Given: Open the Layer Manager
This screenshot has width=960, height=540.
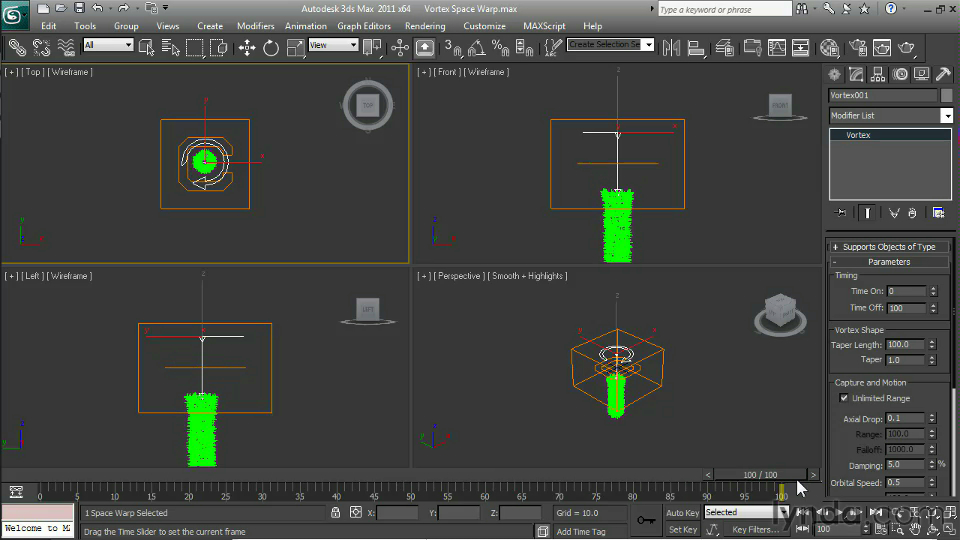Looking at the screenshot, I should (724, 47).
